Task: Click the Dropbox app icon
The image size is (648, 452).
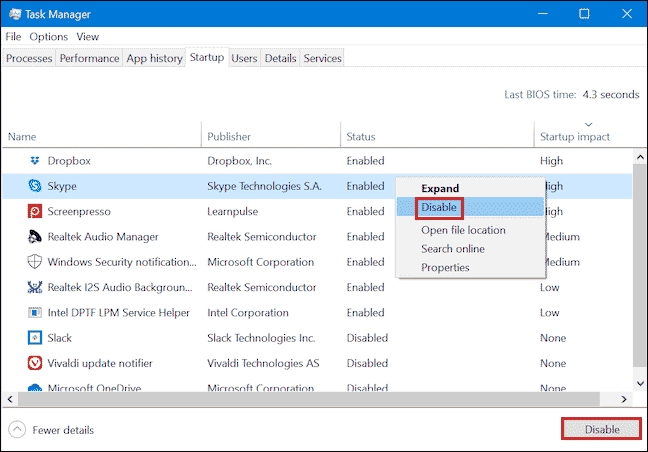Action: click(x=35, y=160)
